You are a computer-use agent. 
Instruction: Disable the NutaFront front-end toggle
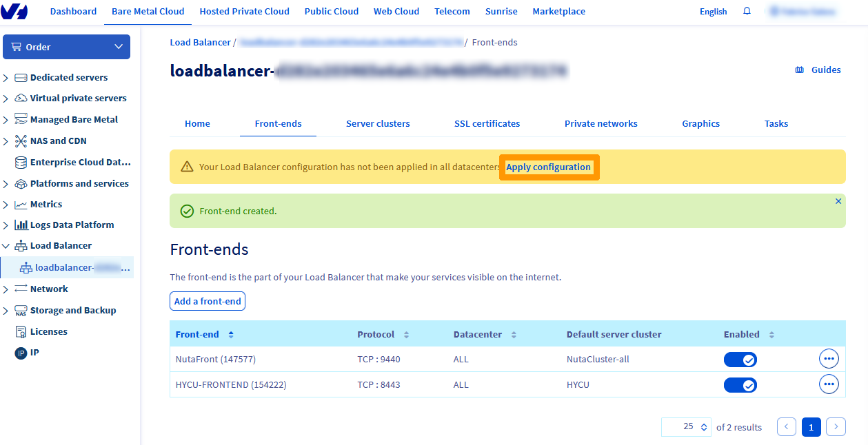[x=740, y=359]
